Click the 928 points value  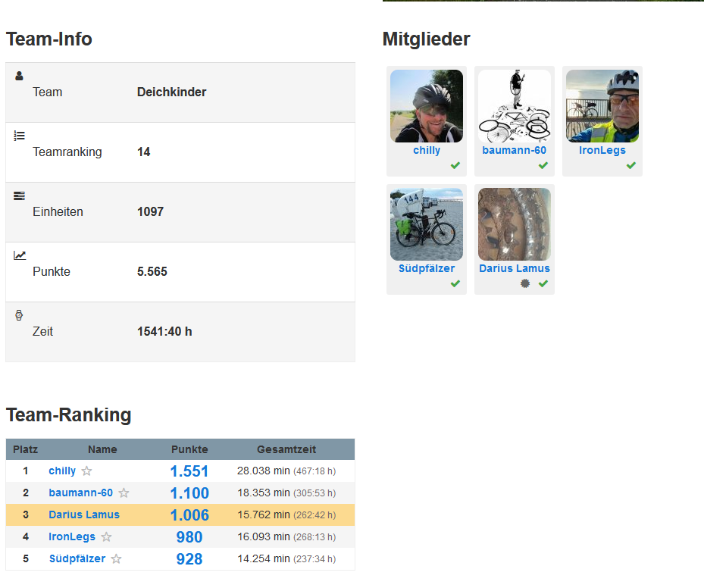pos(189,559)
